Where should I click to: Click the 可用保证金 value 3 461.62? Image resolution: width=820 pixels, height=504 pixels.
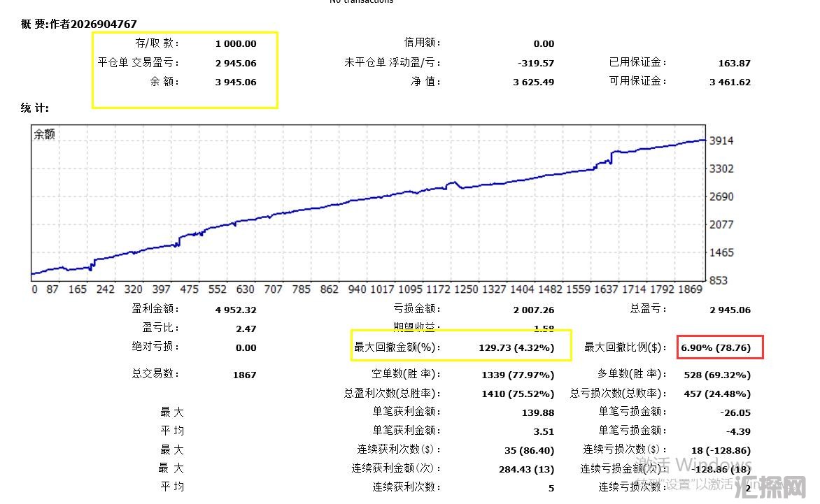coord(730,82)
